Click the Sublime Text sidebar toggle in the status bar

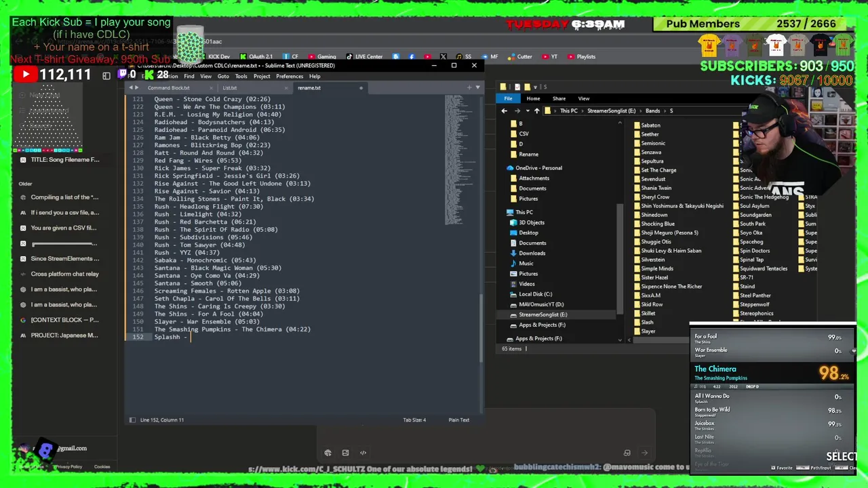pyautogui.click(x=132, y=420)
